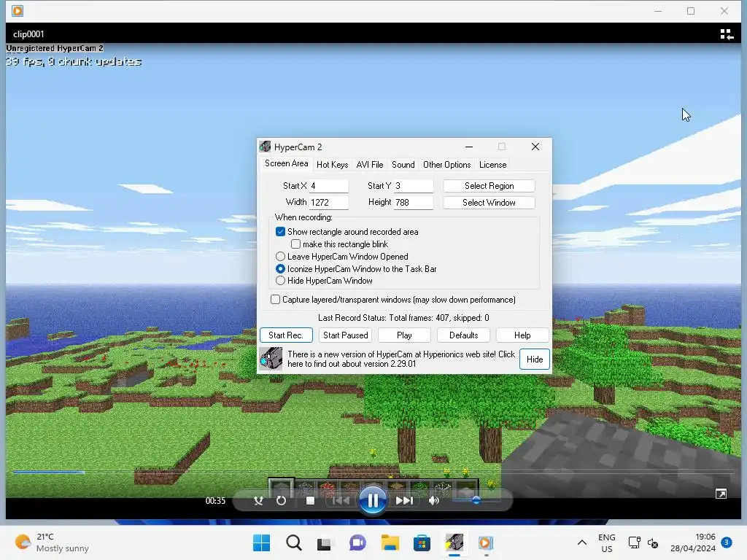Switch to Now Playing library view icon
This screenshot has width=747, height=560.
(x=727, y=34)
